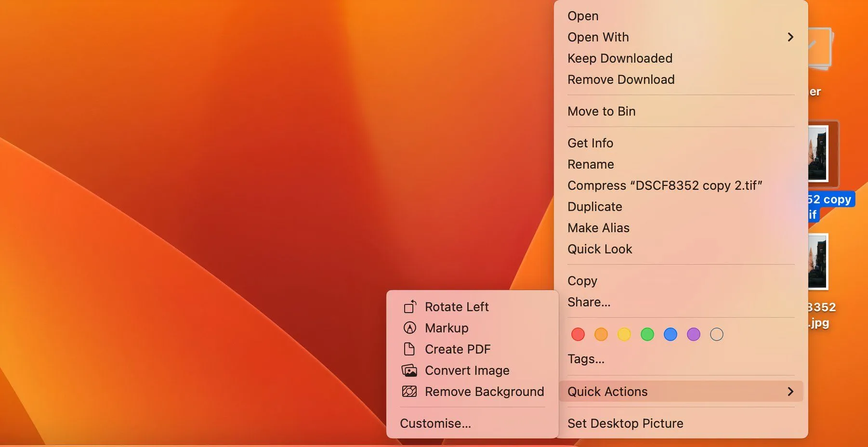
Task: Choose Move to Bin from menu
Action: [602, 111]
